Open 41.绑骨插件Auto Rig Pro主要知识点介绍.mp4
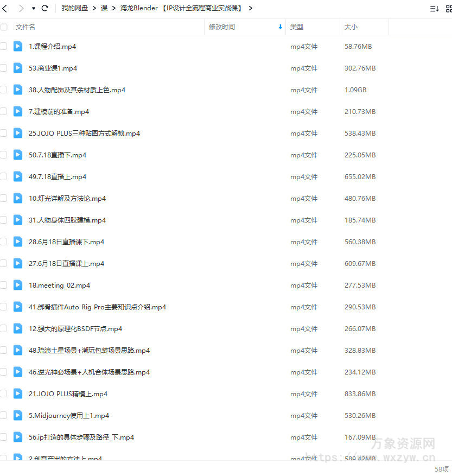452x476 pixels. pos(98,307)
